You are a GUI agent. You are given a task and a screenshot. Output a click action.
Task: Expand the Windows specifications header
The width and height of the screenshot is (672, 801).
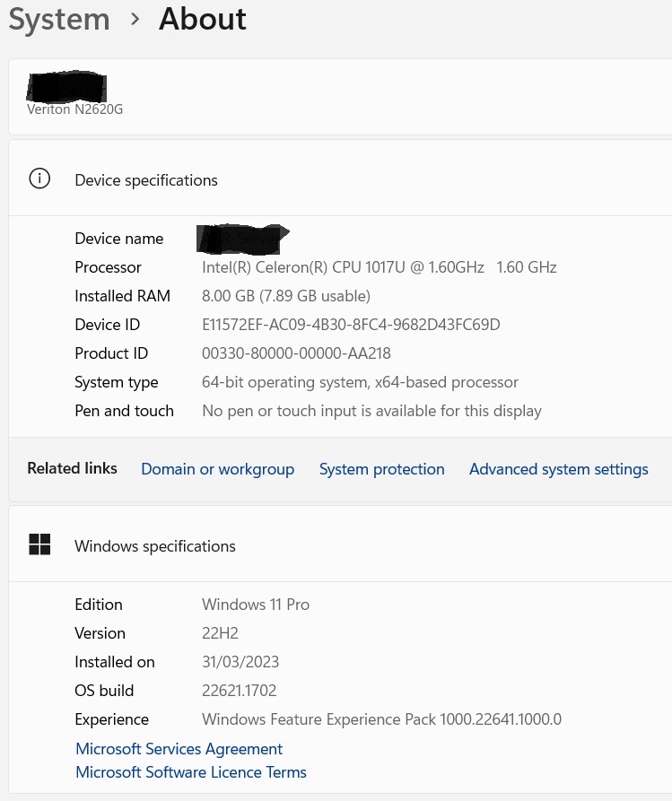[x=340, y=545]
